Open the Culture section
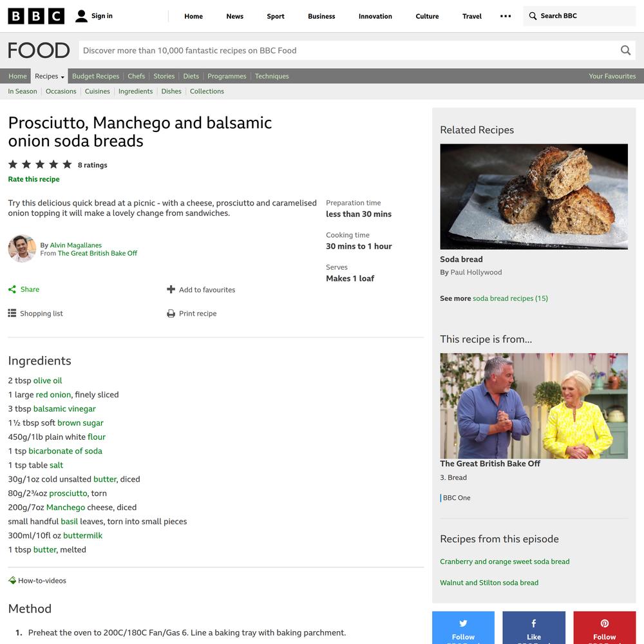644x644 pixels. click(427, 16)
